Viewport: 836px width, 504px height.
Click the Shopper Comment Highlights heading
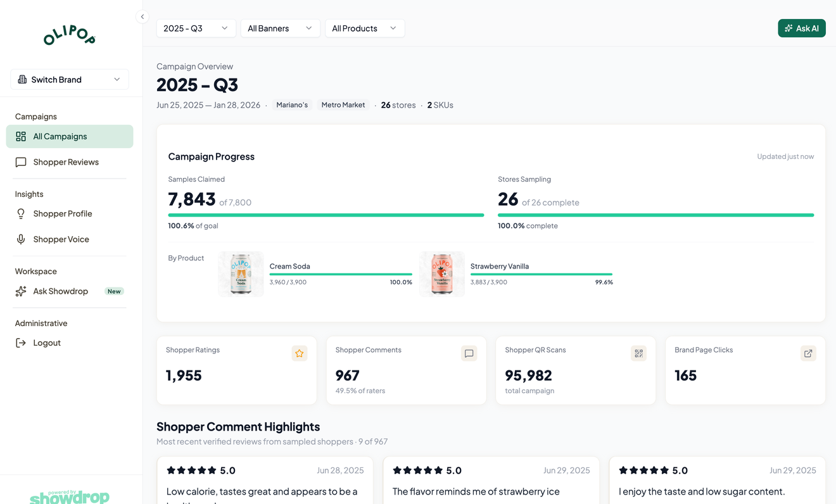click(238, 427)
